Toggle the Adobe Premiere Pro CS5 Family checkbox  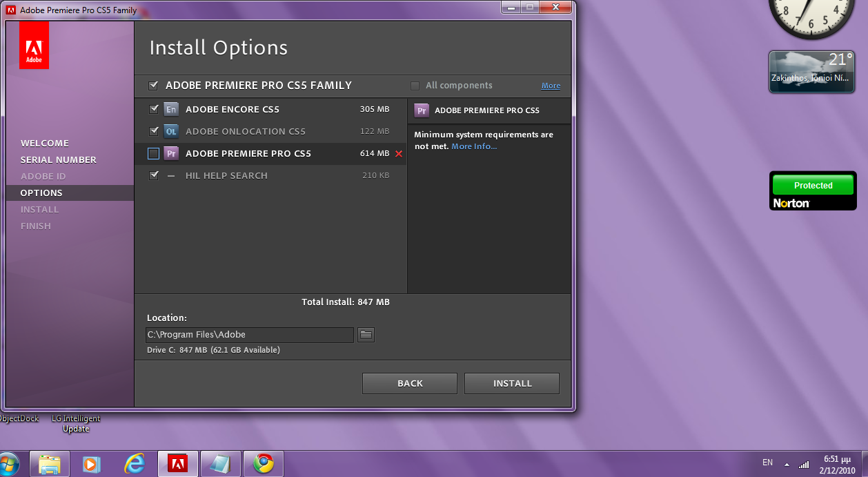point(153,86)
